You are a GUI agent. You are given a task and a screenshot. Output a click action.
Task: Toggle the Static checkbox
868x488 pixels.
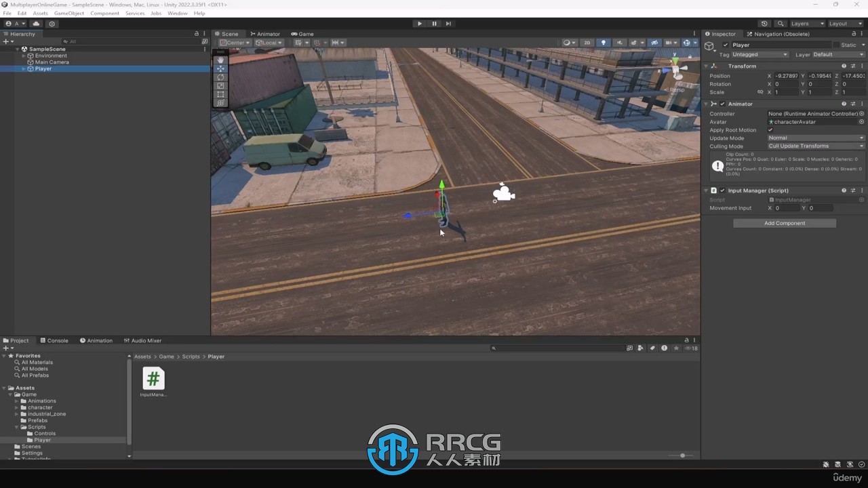coord(836,45)
